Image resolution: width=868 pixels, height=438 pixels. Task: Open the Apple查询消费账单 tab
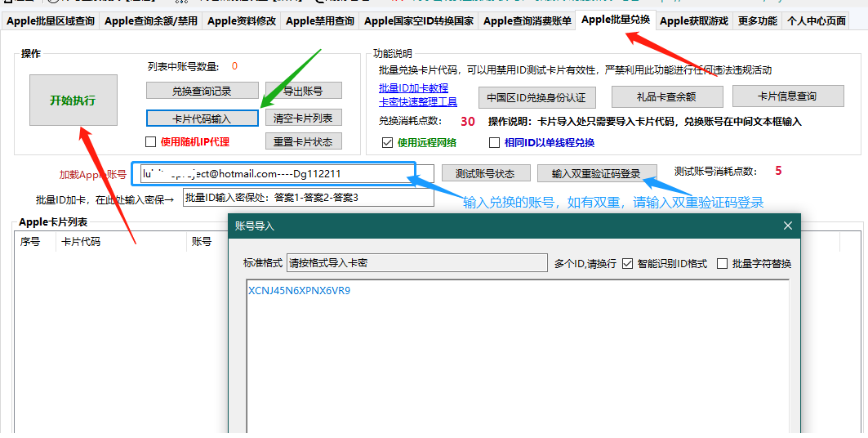(527, 21)
